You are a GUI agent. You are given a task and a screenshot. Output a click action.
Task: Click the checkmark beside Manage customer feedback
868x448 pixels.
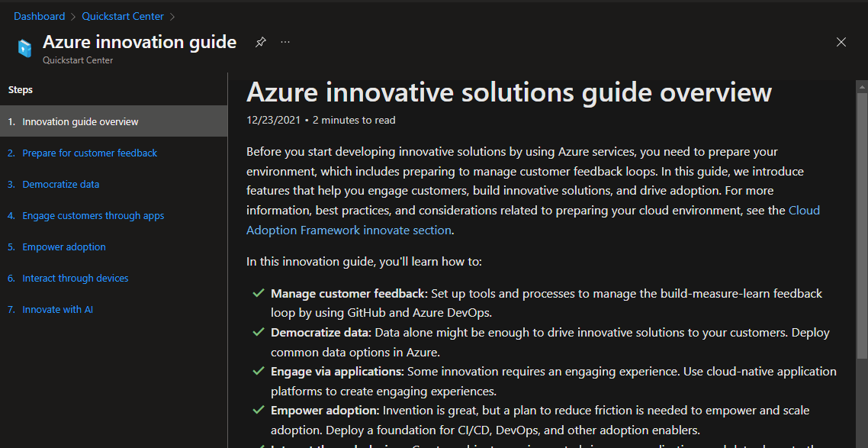point(258,293)
